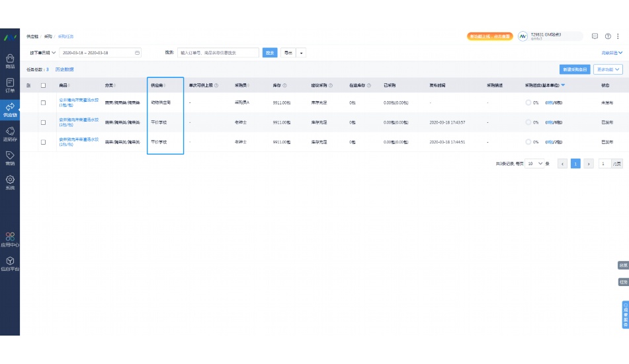Screen dimensions: 629x364
Task: Open the 营销 marketing tag icon
Action: coord(10,157)
